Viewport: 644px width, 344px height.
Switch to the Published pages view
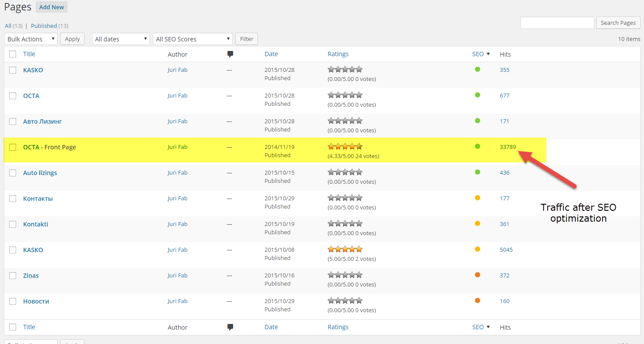44,26
